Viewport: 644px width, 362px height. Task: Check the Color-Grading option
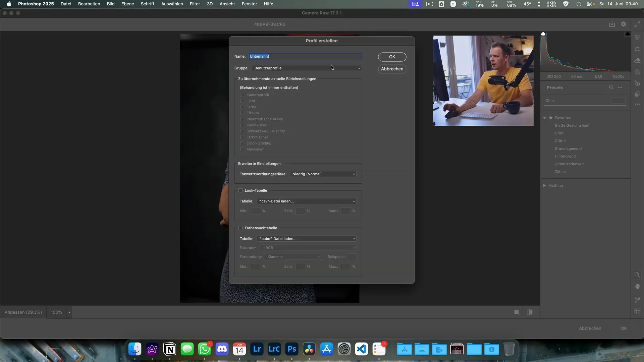[242, 143]
